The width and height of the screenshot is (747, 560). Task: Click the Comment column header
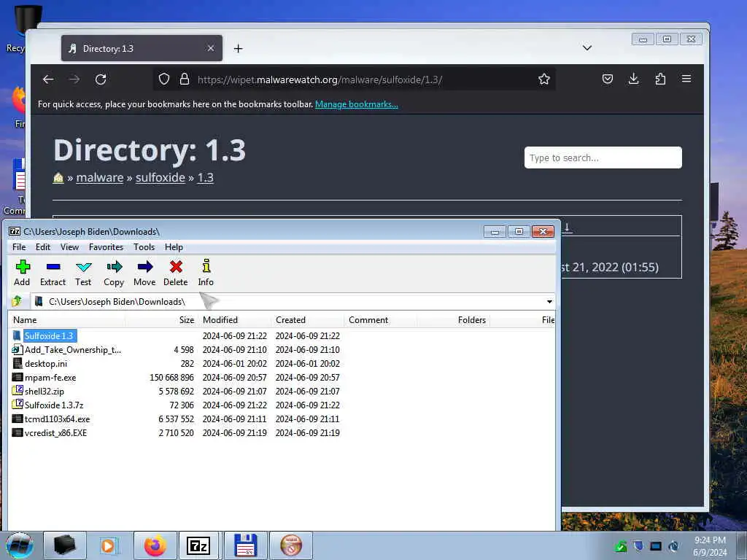click(x=381, y=320)
